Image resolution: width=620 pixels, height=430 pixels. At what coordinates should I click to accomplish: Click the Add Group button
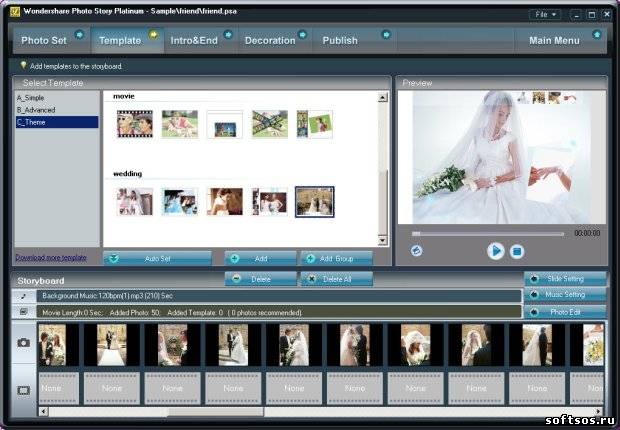336,259
